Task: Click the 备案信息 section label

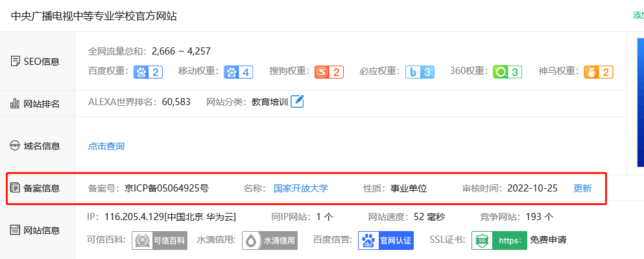Action: (x=42, y=188)
